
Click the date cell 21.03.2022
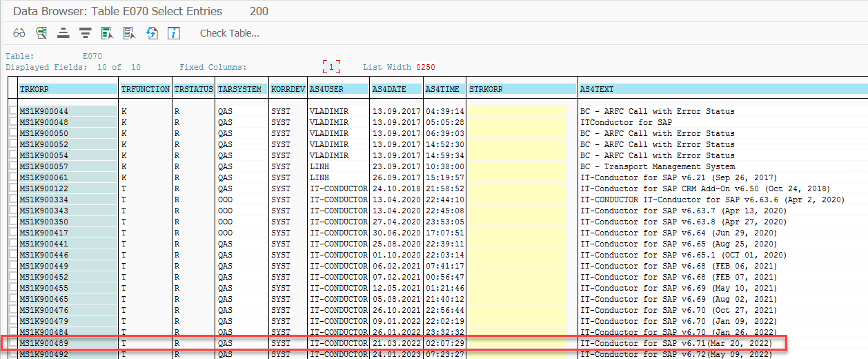pyautogui.click(x=396, y=343)
